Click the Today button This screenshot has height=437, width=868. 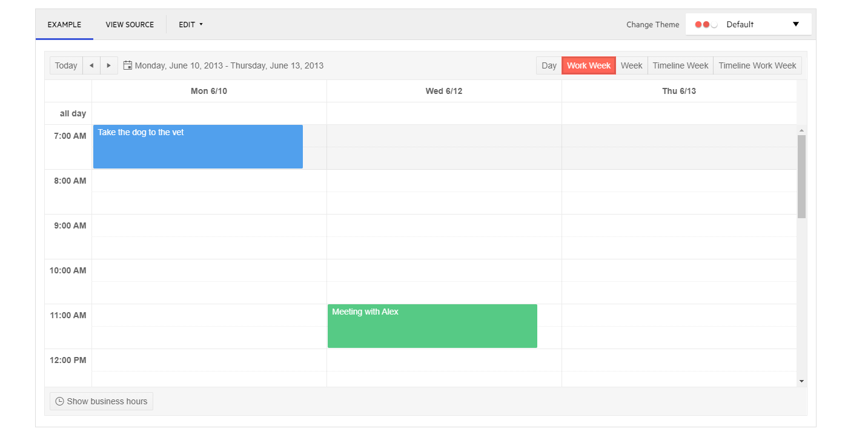tap(66, 65)
